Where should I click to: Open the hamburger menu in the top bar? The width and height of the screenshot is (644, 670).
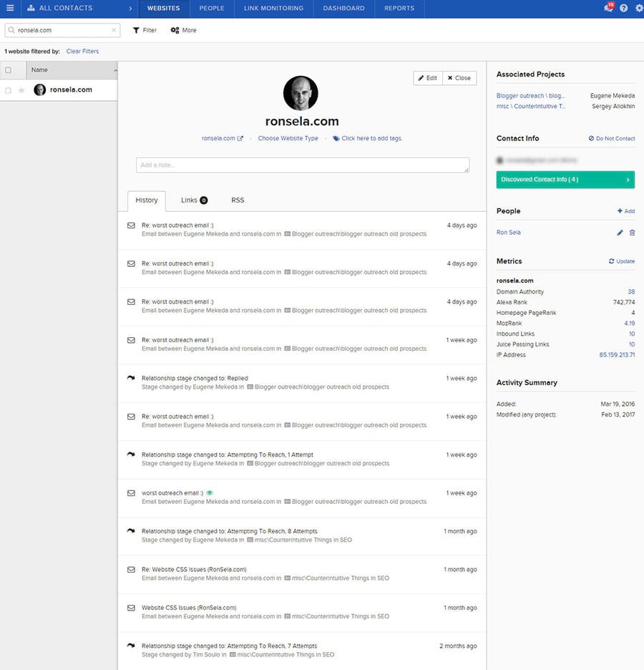pos(10,8)
